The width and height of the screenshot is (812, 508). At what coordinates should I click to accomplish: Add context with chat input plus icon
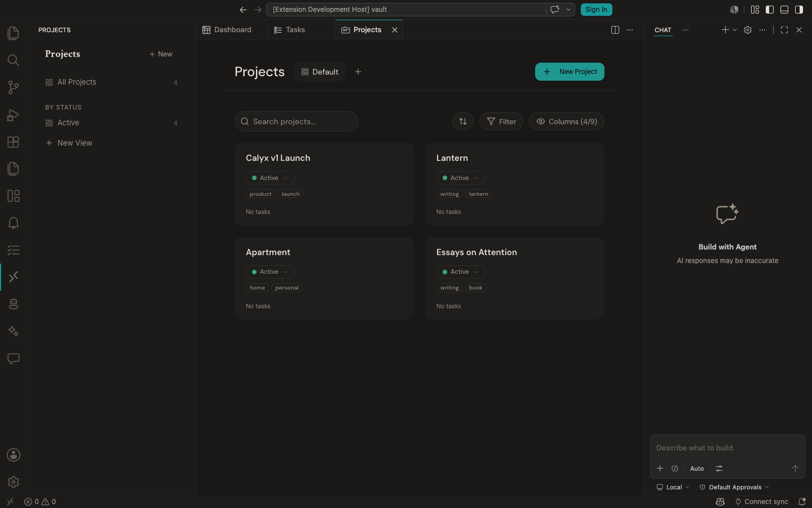pyautogui.click(x=660, y=468)
